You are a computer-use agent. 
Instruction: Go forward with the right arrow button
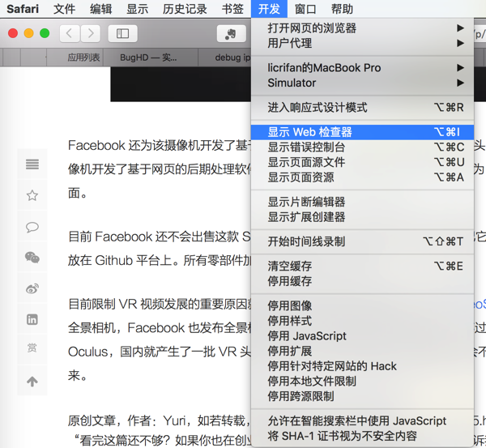(91, 33)
